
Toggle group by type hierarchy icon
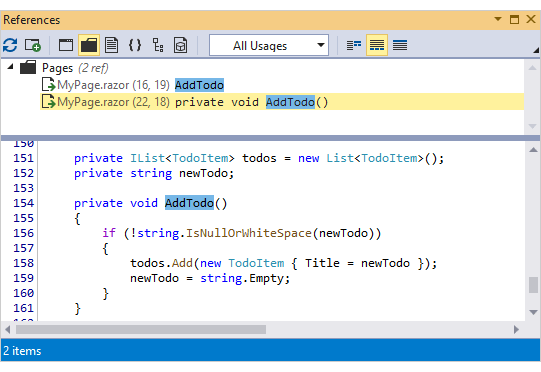158,45
